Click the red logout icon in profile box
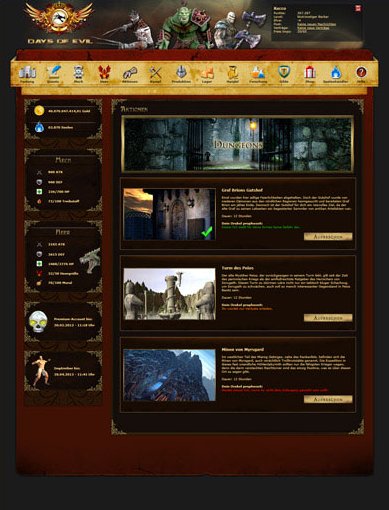The image size is (389, 510). [x=358, y=8]
